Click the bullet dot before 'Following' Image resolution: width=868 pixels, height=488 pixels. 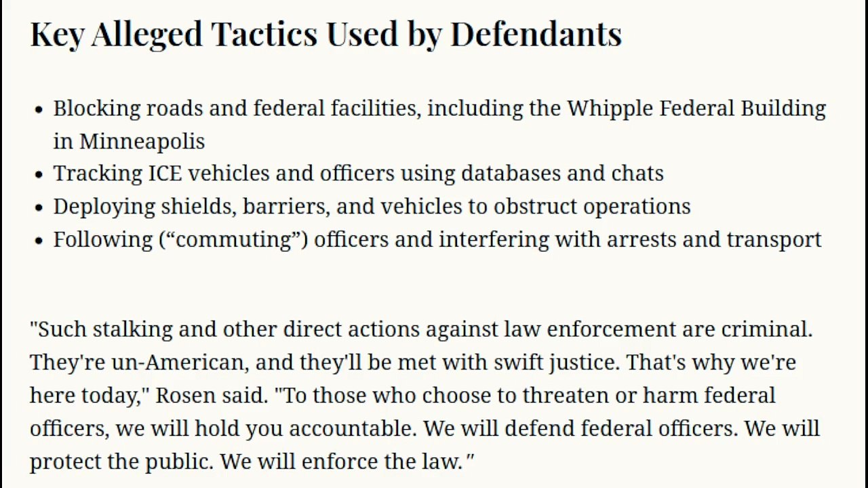[x=39, y=240]
